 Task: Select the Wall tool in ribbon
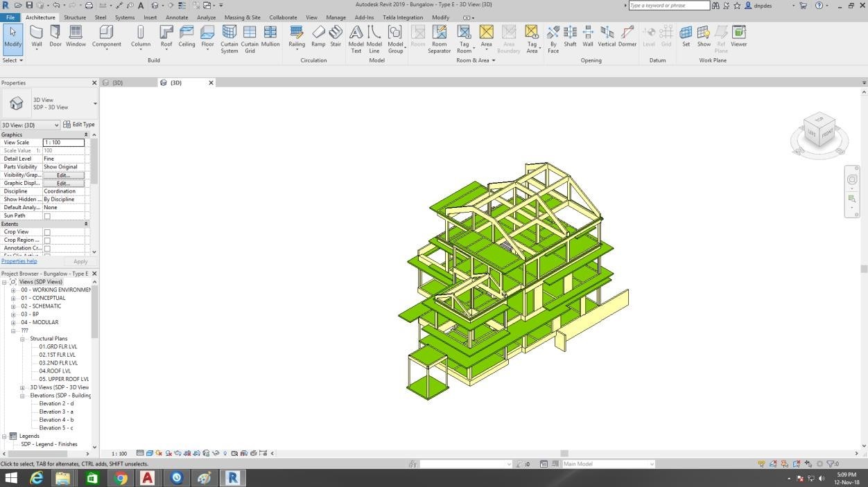pyautogui.click(x=36, y=36)
